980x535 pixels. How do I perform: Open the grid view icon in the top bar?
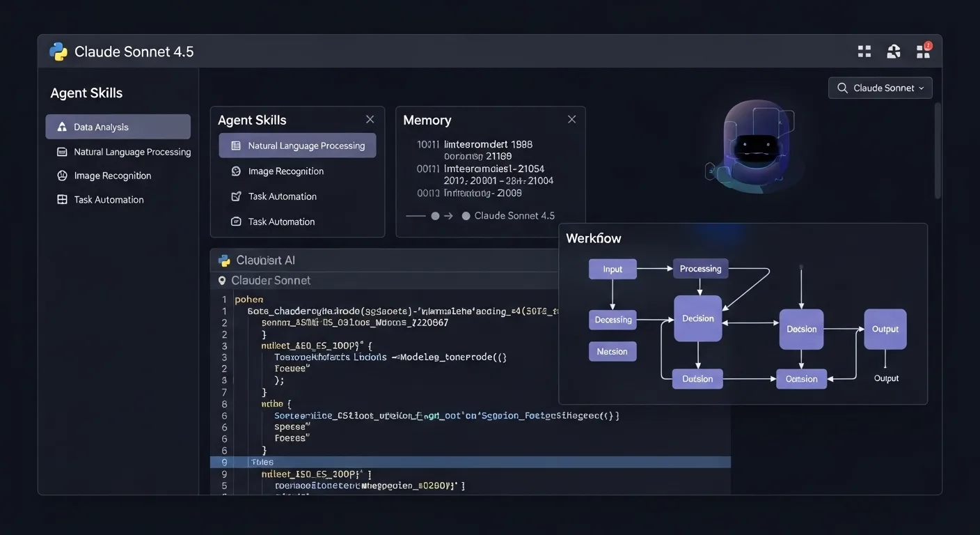864,51
